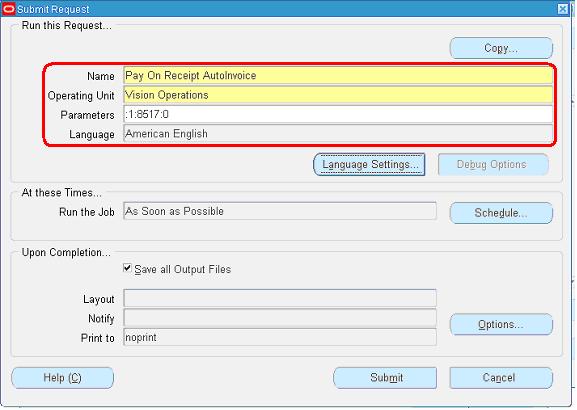
Task: Click the Layout field
Action: click(x=280, y=298)
